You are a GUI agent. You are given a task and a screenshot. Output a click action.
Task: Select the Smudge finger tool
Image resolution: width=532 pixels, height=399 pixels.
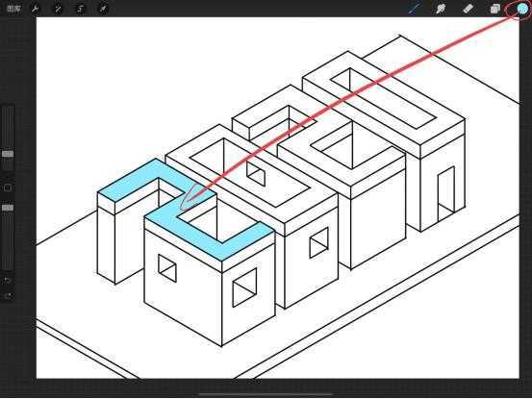pos(441,9)
